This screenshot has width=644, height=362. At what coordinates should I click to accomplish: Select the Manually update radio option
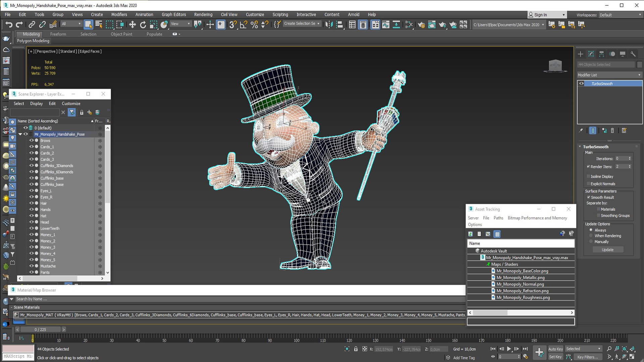pos(591,242)
